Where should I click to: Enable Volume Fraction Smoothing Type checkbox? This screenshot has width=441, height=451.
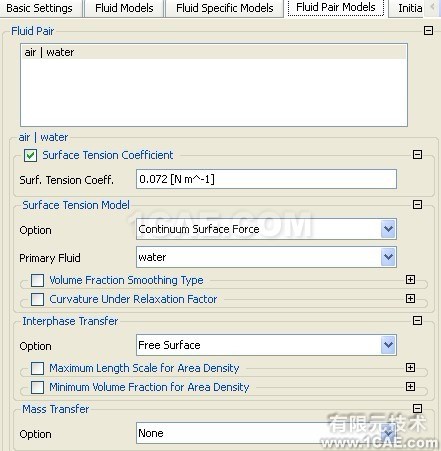point(37,280)
